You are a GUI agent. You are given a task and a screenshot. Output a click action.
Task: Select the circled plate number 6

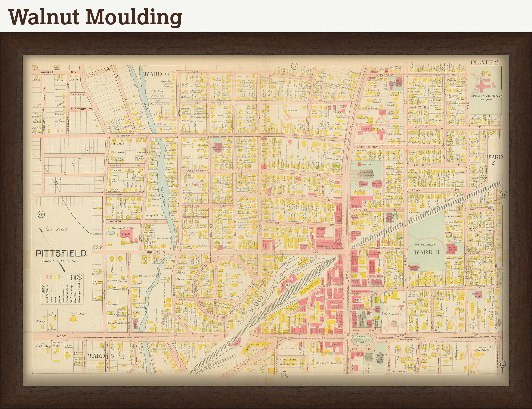[x=503, y=194]
